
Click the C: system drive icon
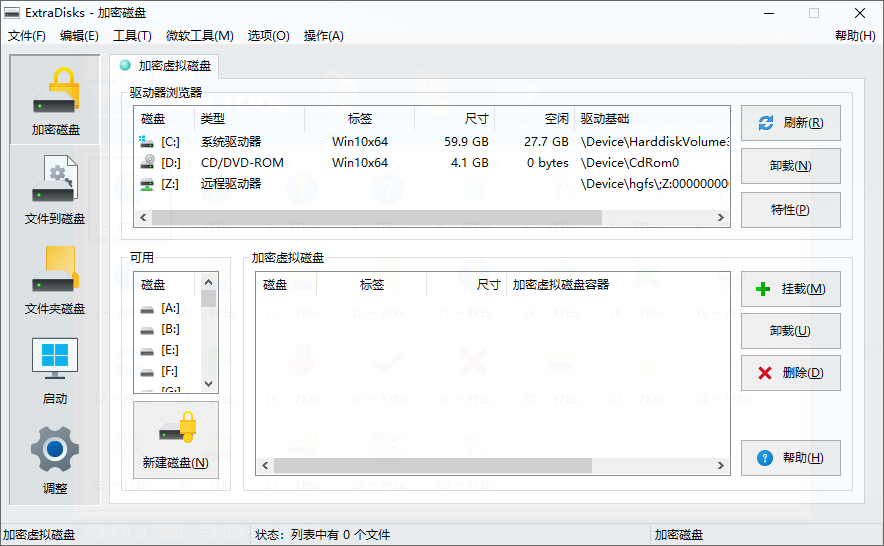pos(147,142)
